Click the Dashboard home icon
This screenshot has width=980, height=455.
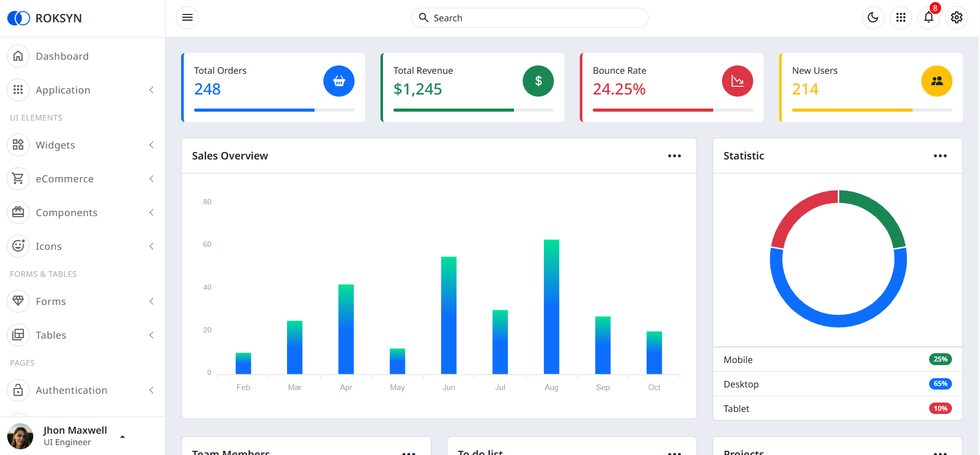tap(18, 56)
